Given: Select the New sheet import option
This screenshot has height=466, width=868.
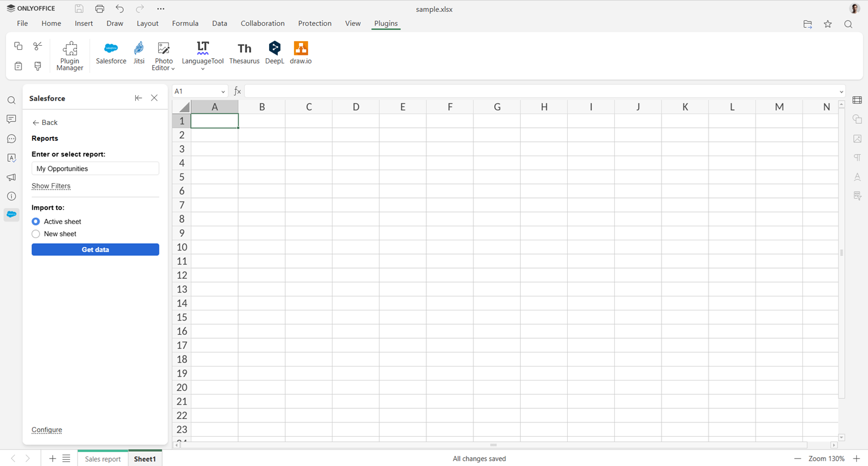Looking at the screenshot, I should pos(36,234).
